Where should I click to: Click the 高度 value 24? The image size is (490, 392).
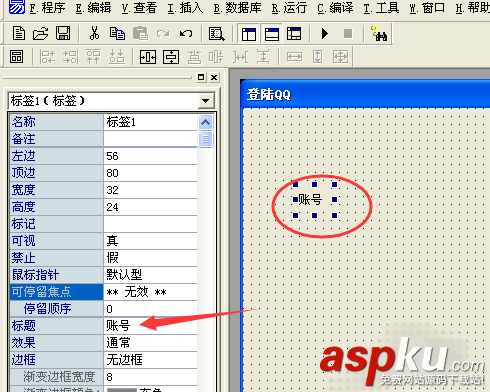pyautogui.click(x=150, y=207)
